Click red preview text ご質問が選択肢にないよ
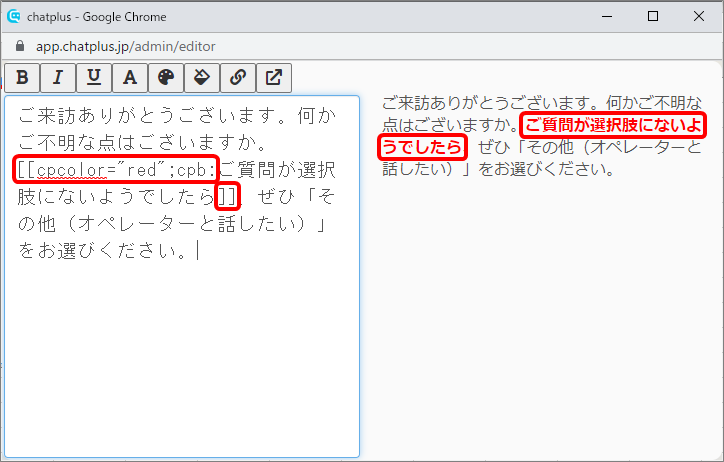Viewport: 724px width, 462px height. (x=613, y=125)
